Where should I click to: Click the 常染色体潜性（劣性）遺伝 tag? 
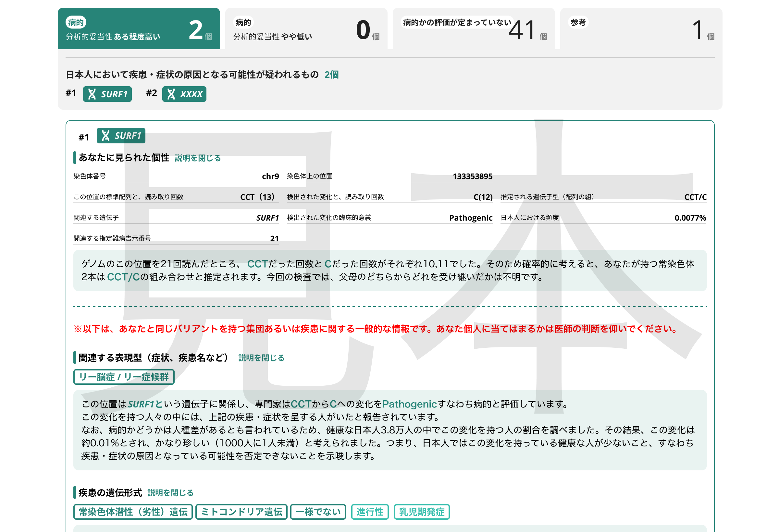(x=133, y=512)
